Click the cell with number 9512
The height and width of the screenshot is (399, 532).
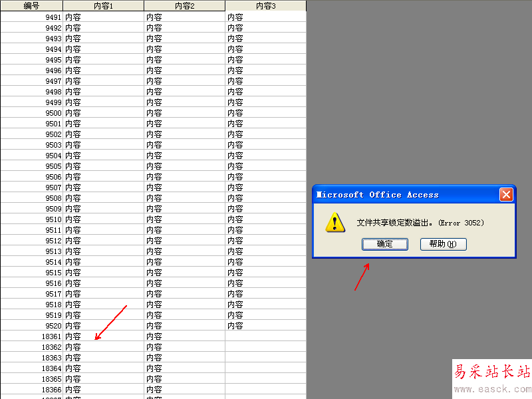[x=31, y=241]
